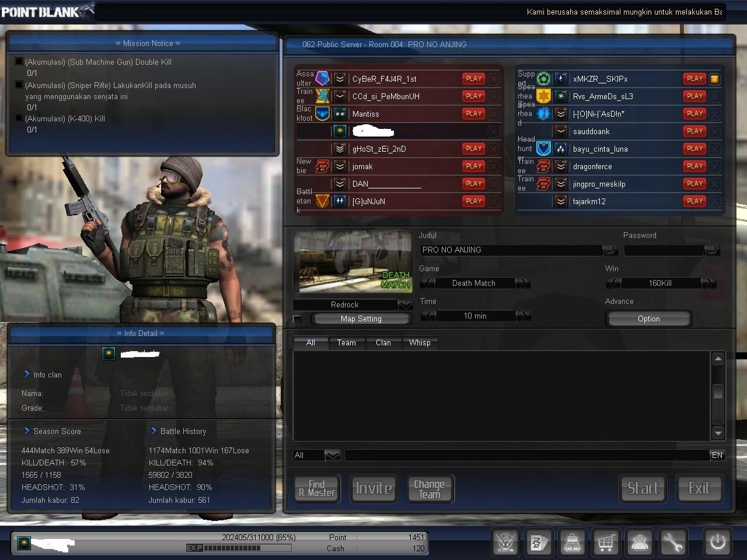Click the yellow badge beside Rvs_ArmeDs_sL3
Screen dimensions: 747x560
[x=543, y=96]
